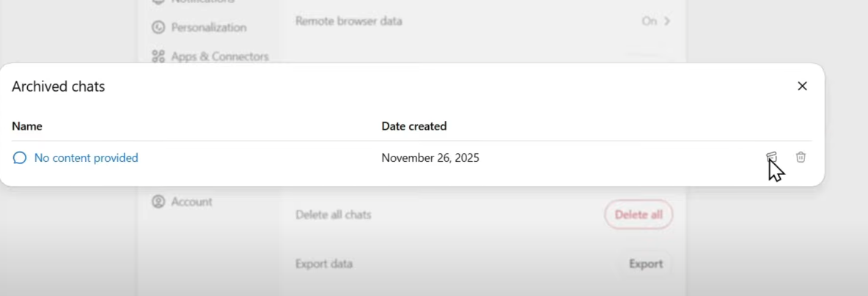Click the "Name" column header
The height and width of the screenshot is (296, 868).
pos(27,126)
